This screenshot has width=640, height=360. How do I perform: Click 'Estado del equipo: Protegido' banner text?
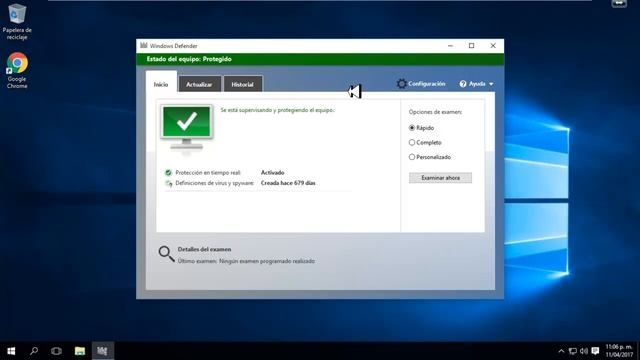(x=189, y=59)
